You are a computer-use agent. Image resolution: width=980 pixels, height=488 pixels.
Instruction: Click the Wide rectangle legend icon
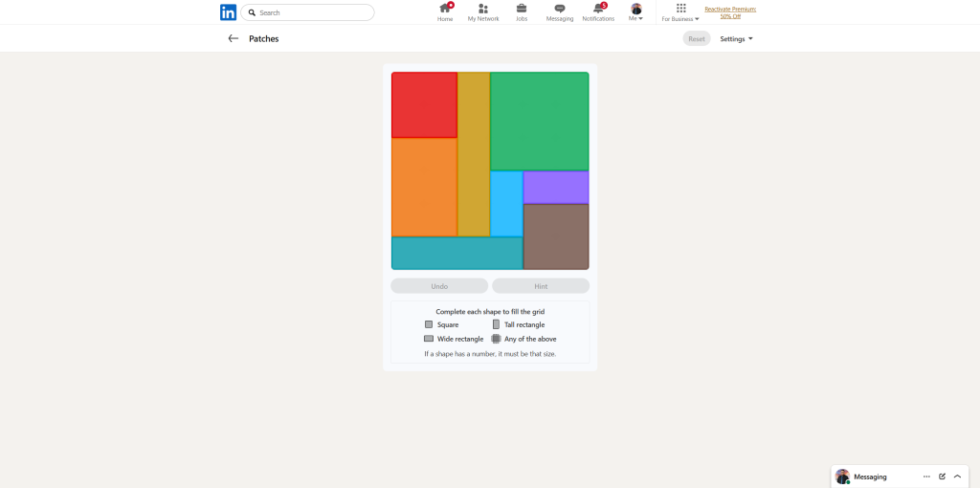coord(429,339)
